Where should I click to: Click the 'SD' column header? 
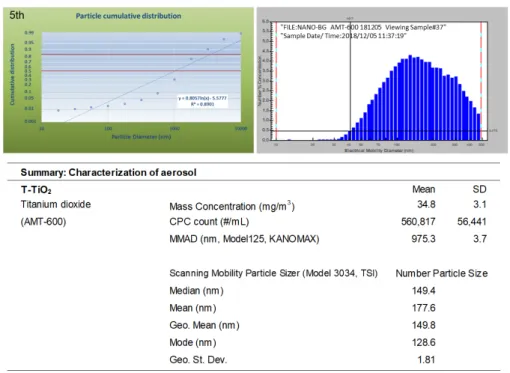(x=479, y=189)
